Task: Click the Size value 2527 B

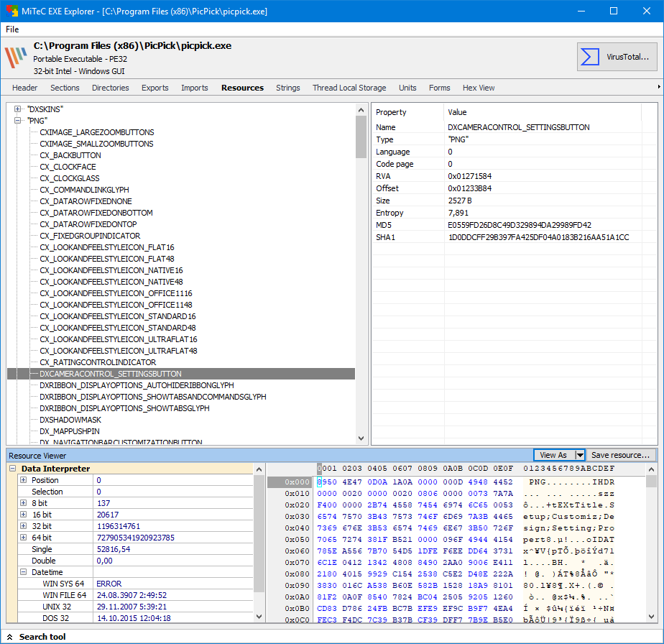Action: click(x=460, y=201)
